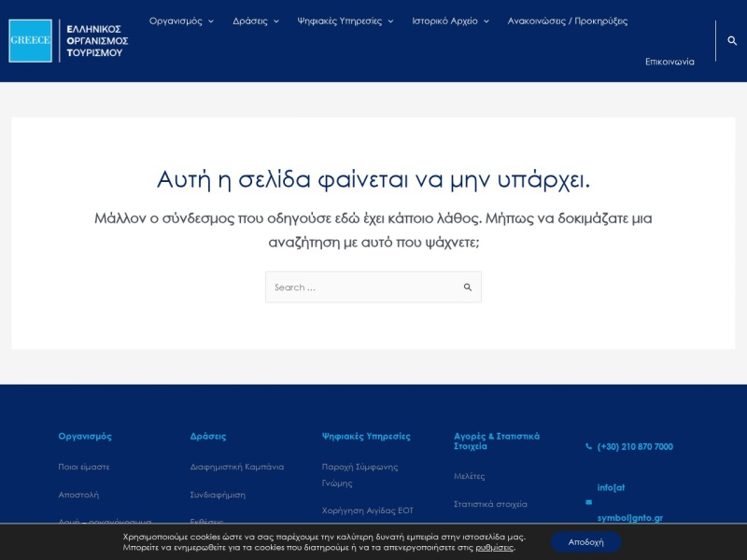Click the envelope email icon in footer
This screenshot has width=747, height=560.
[x=589, y=502]
